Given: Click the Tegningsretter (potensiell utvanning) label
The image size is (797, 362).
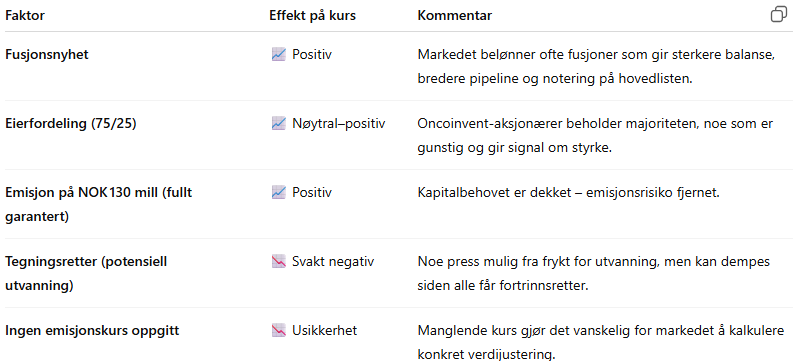Looking at the screenshot, I should [86, 274].
